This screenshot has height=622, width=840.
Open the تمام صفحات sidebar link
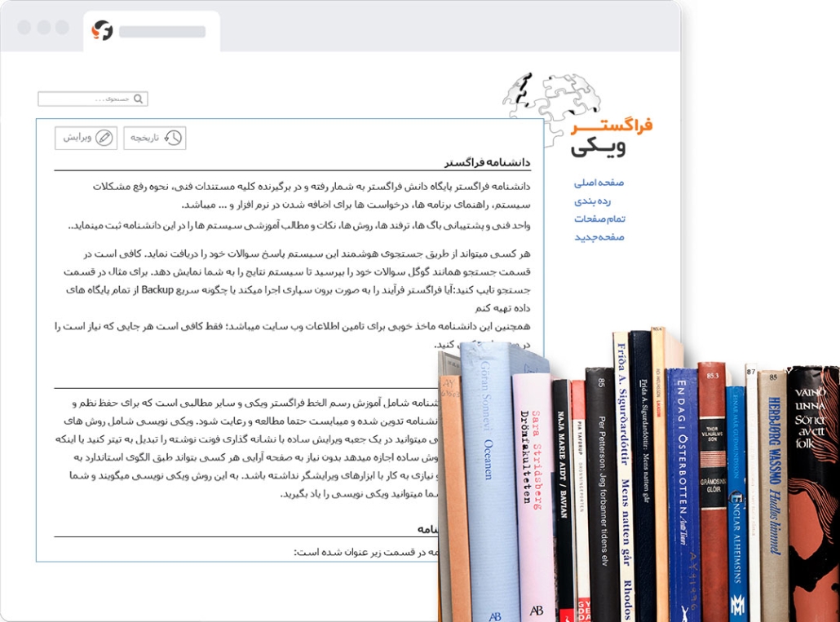[x=599, y=218]
